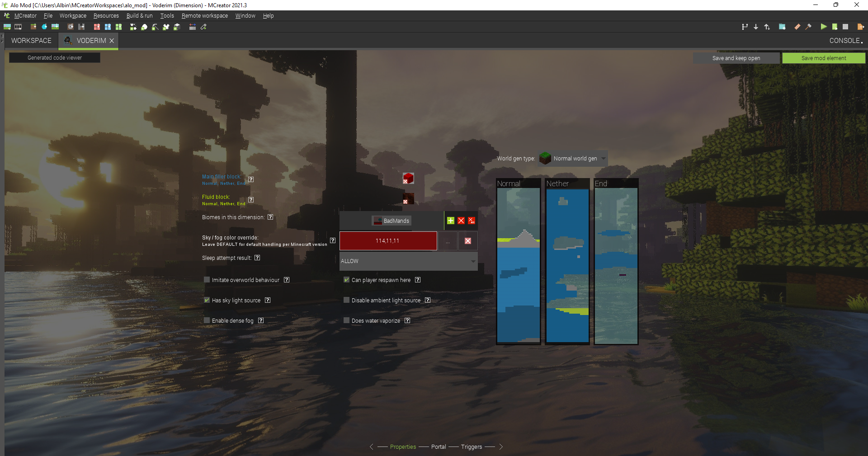Select the Fluid block picker
868x456 pixels.
(x=408, y=199)
